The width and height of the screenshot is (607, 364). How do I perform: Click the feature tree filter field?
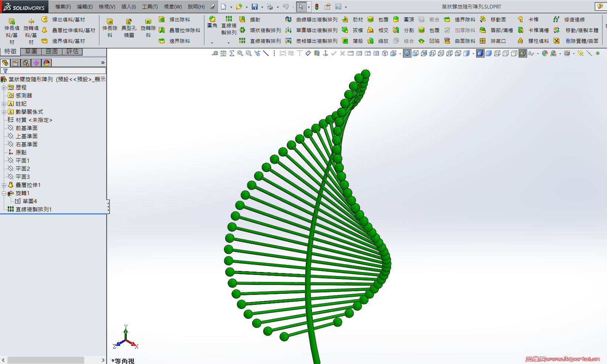click(54, 71)
